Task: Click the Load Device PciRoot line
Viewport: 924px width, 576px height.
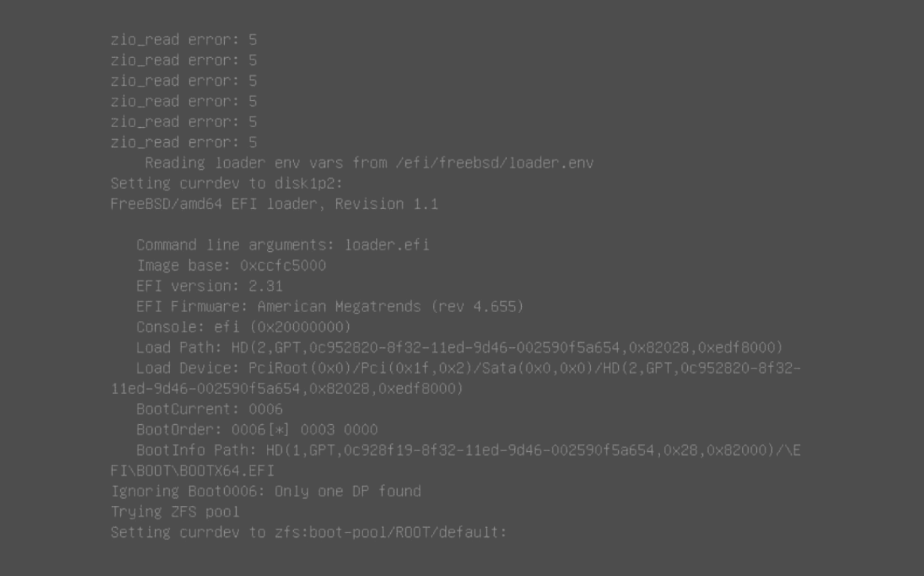Action: click(x=468, y=368)
